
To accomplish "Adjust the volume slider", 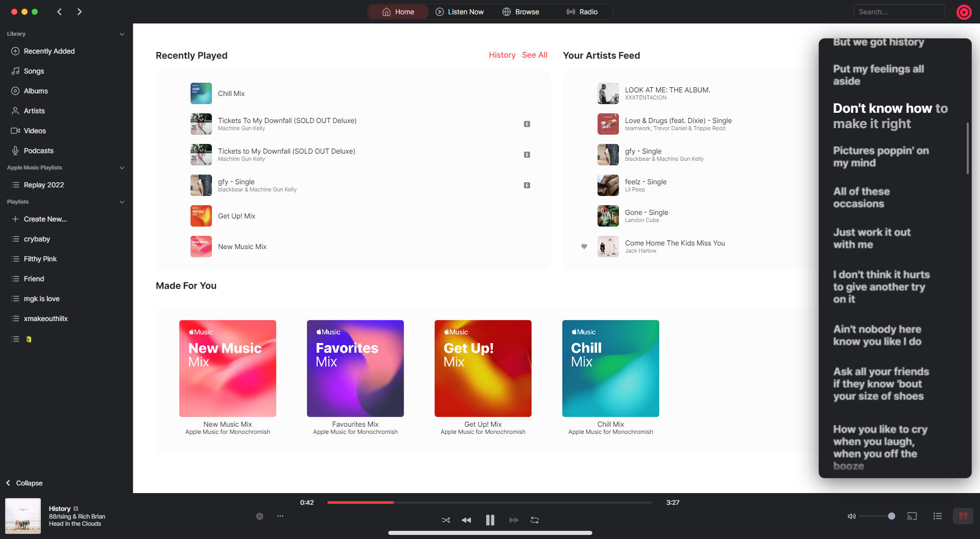I will (x=877, y=516).
